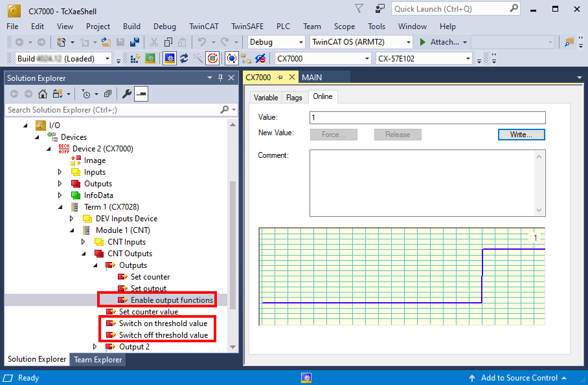Image resolution: width=588 pixels, height=385 pixels.
Task: Collapse the I/O tree node
Action: tap(25, 126)
